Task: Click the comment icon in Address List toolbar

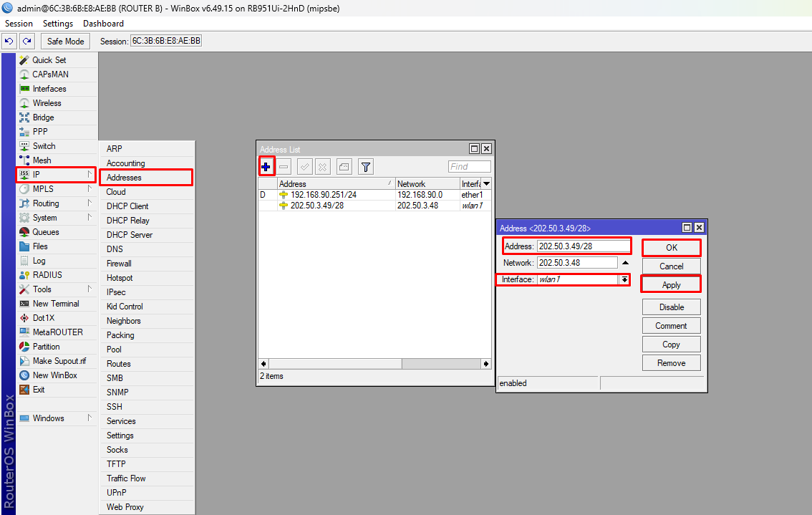Action: [x=344, y=167]
